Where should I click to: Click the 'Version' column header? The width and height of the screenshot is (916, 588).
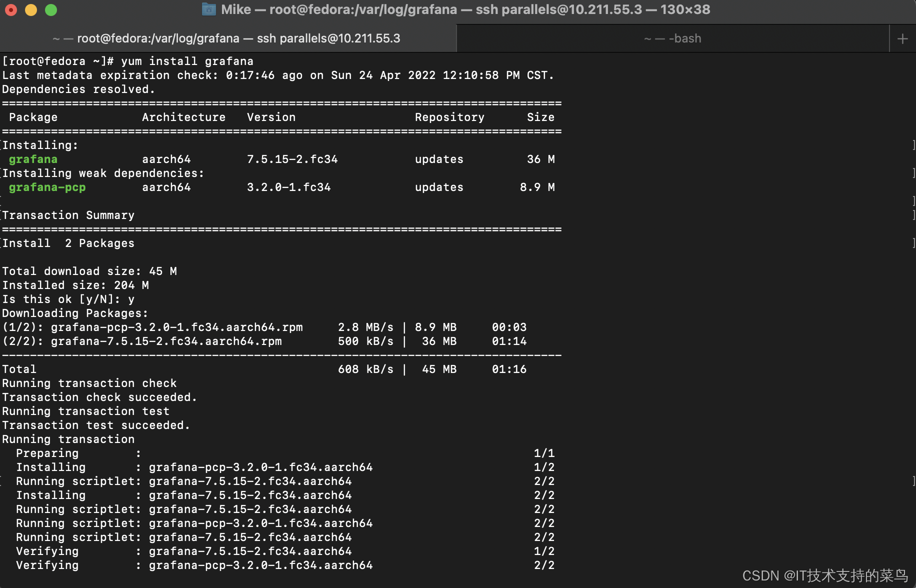click(271, 117)
